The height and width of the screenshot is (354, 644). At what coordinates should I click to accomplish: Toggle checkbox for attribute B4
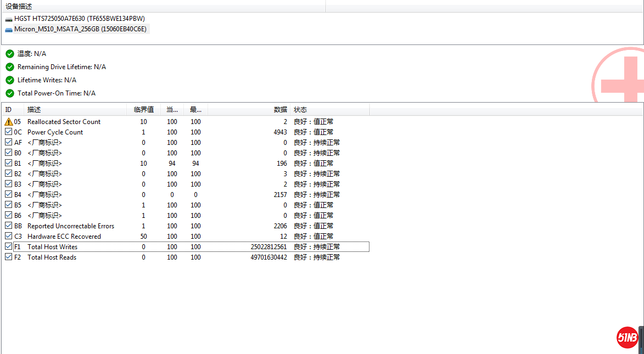click(x=9, y=194)
